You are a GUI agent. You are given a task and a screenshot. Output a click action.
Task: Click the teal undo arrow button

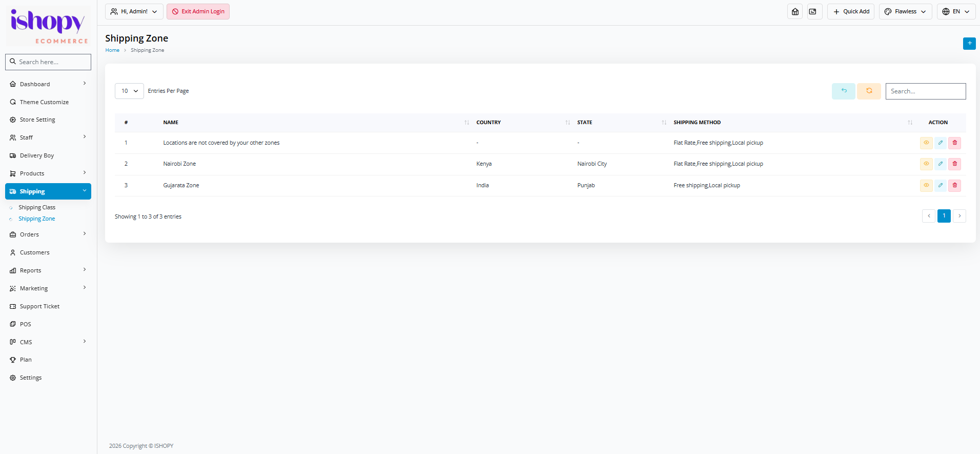pos(843,91)
